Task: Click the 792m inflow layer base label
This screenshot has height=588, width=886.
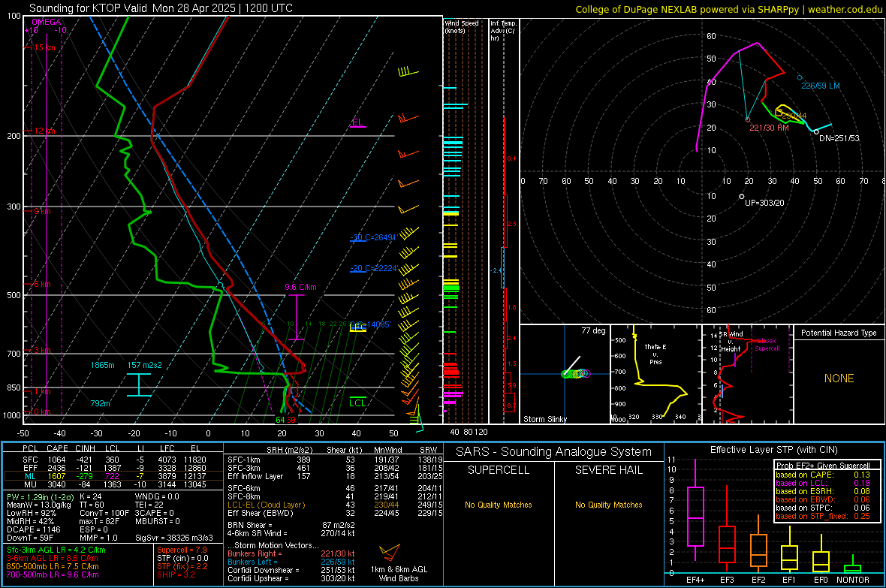Action: tap(100, 404)
